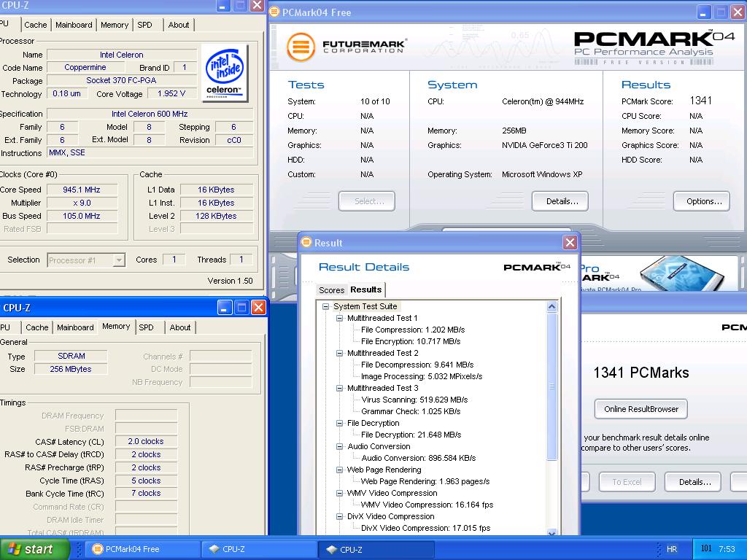Close the PCMark04 Free window
This screenshot has height=560, width=747.
tap(738, 12)
